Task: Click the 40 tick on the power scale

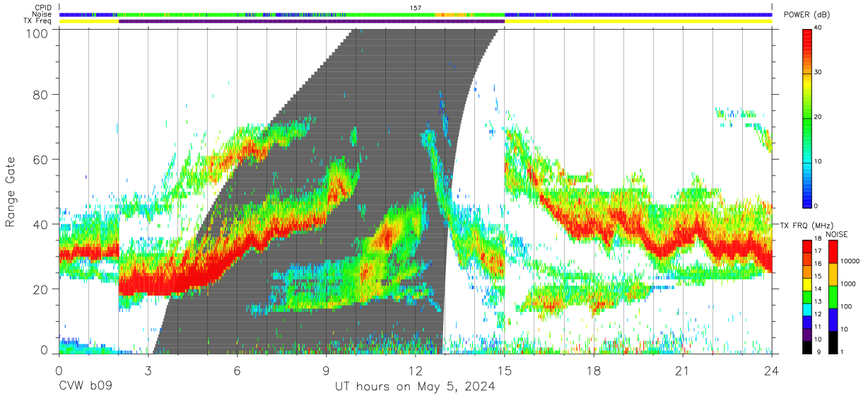Action: [819, 28]
